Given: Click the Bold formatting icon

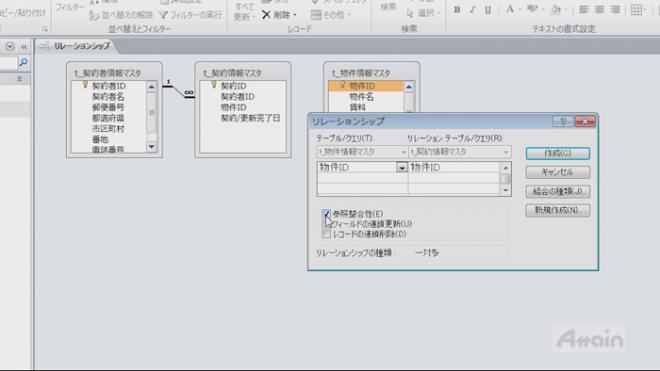Looking at the screenshot, I should pos(457,9).
